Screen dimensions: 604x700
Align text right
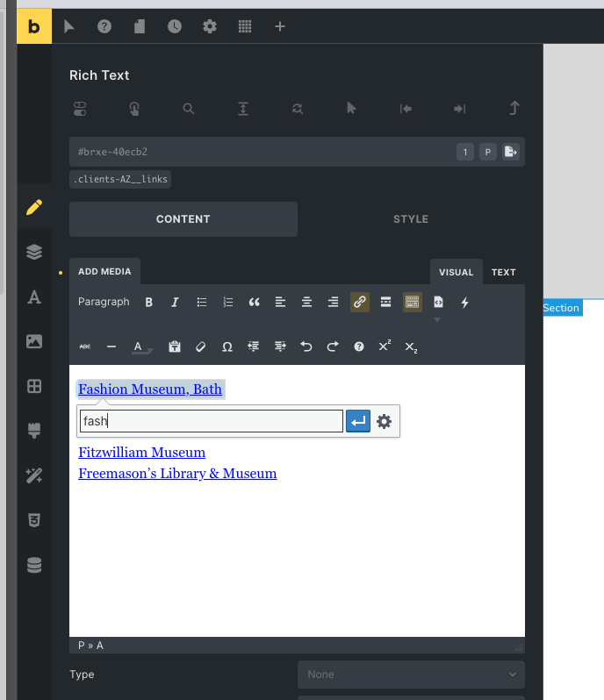tap(333, 303)
